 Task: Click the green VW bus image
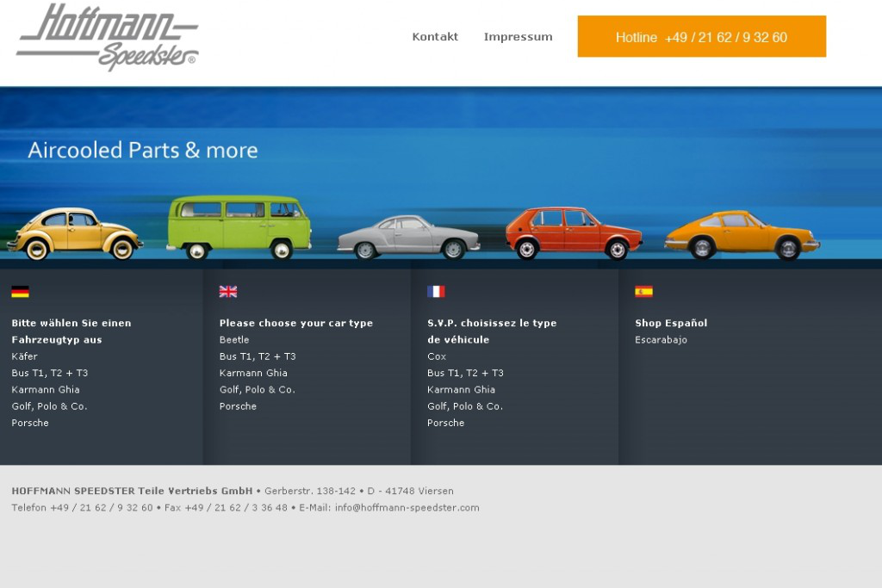[239, 226]
